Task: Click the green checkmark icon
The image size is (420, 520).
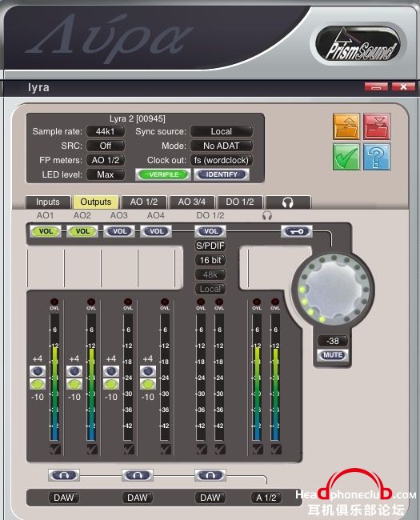Action: (346, 157)
